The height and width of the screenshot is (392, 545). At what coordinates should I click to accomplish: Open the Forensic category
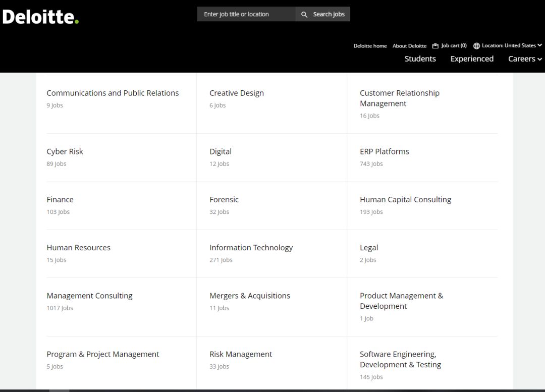pyautogui.click(x=224, y=199)
